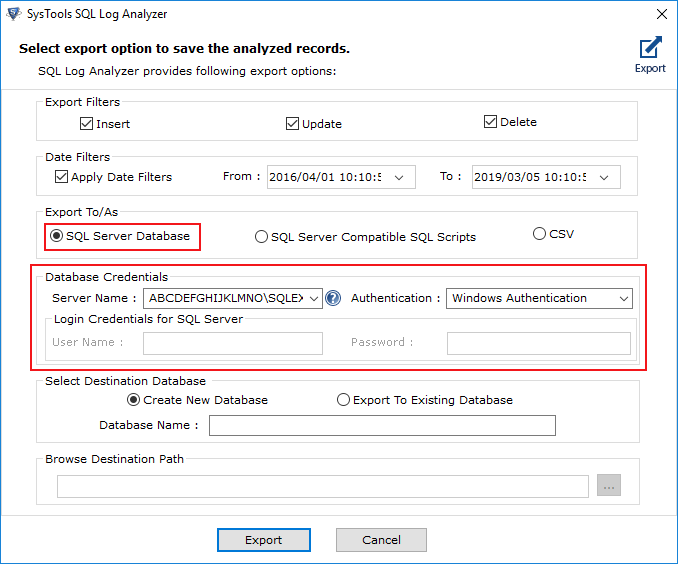Image resolution: width=679 pixels, height=564 pixels.
Task: Expand the Server Name combo box
Action: [x=314, y=298]
